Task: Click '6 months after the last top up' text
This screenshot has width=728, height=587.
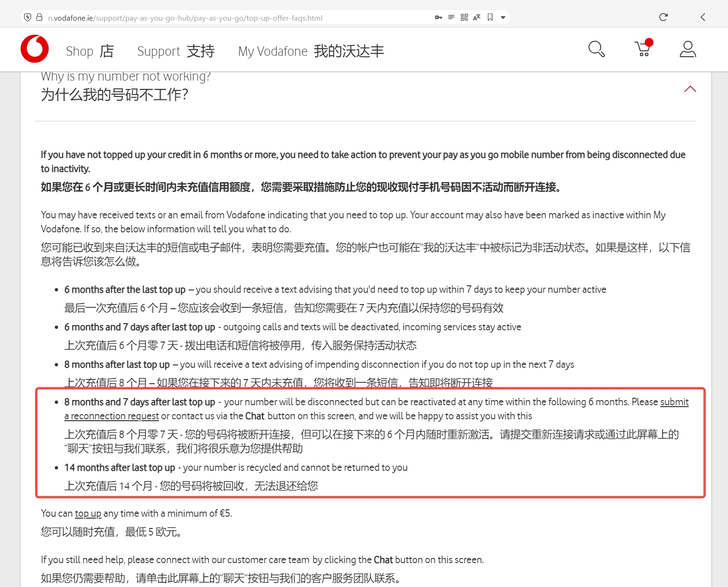Action: [x=125, y=290]
